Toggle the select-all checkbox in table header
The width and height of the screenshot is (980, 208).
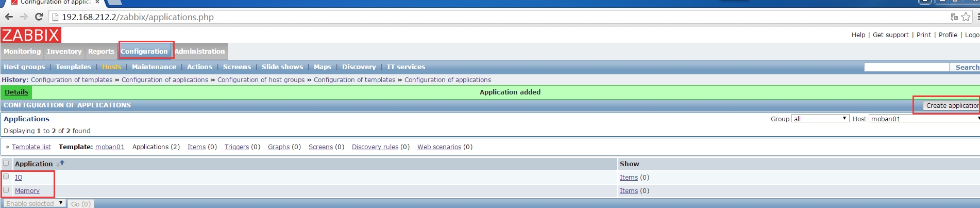tap(6, 163)
